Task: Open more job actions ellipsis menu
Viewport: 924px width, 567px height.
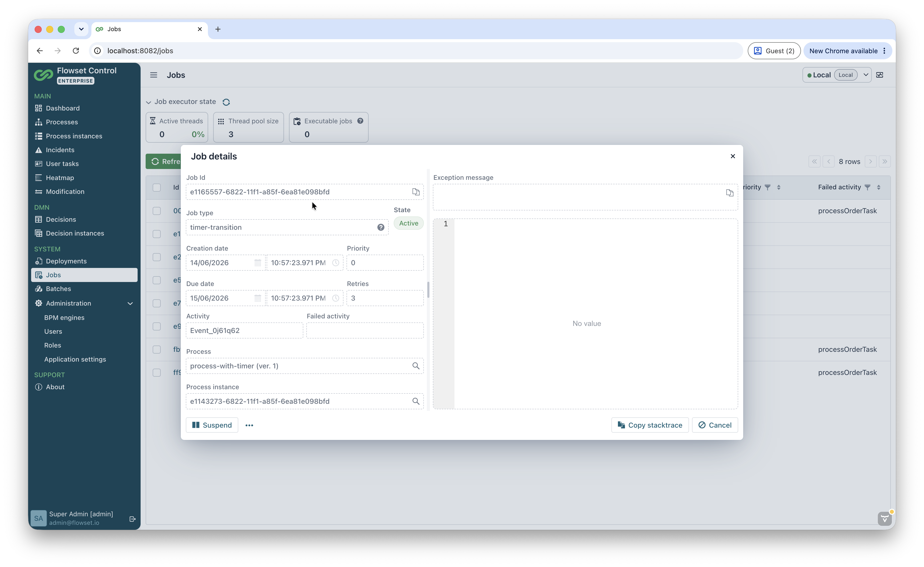Action: (249, 425)
